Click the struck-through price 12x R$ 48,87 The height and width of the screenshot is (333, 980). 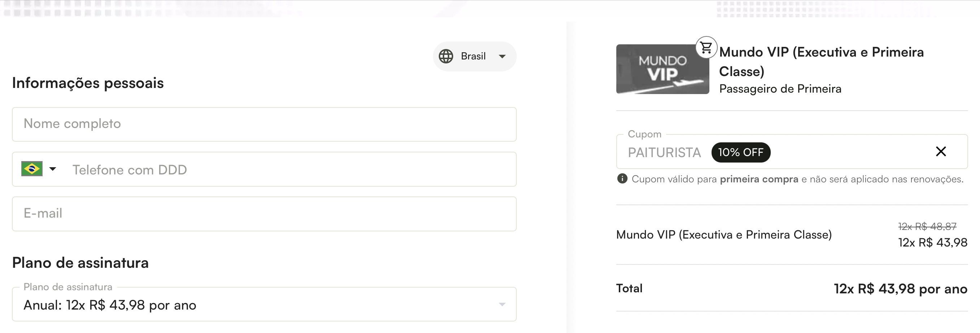pyautogui.click(x=927, y=227)
